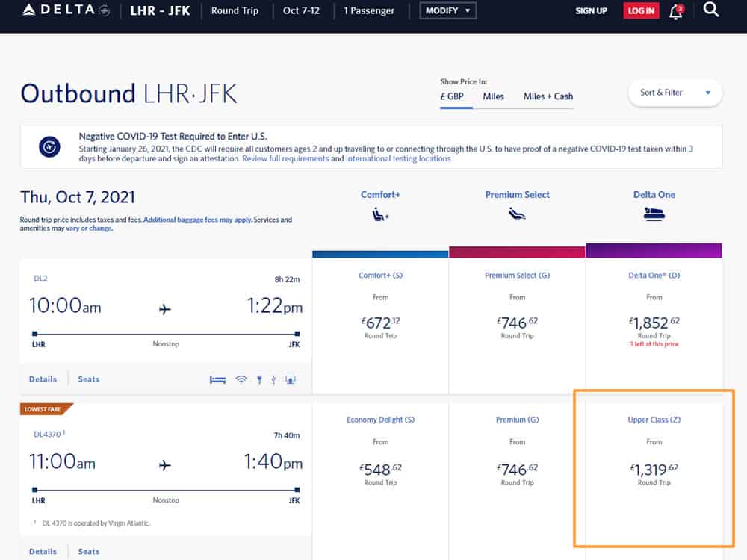Click 1 Passenger in the header

[x=369, y=10]
